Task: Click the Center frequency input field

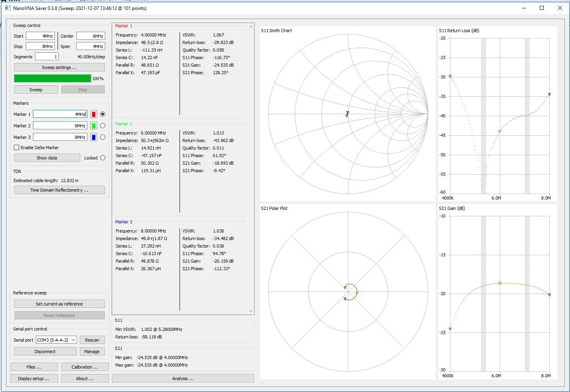Action: click(91, 36)
